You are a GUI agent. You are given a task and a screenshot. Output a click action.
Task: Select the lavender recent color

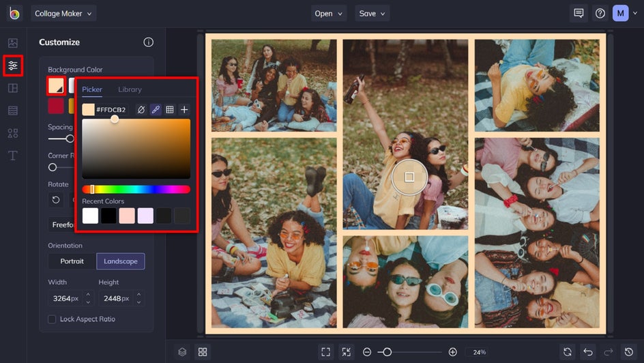point(145,216)
